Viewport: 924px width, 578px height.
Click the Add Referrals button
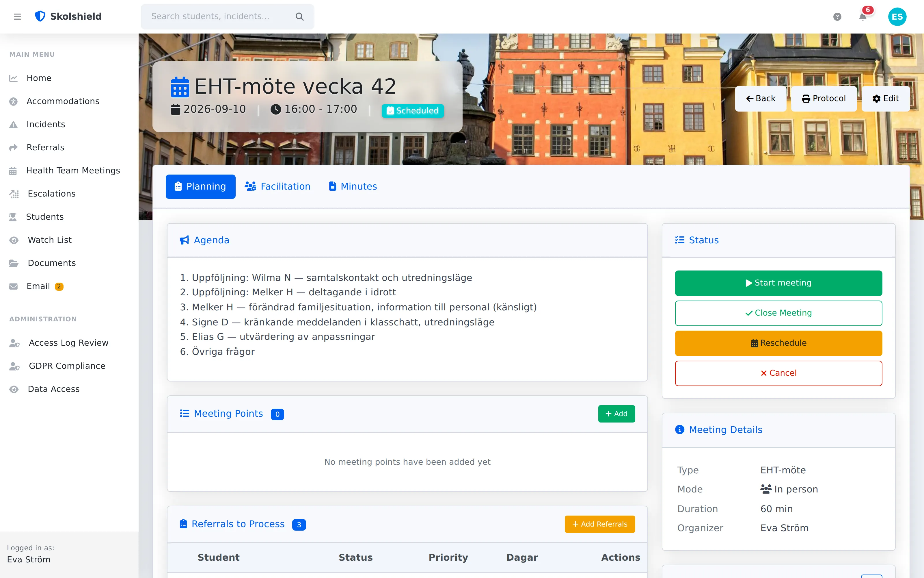599,524
